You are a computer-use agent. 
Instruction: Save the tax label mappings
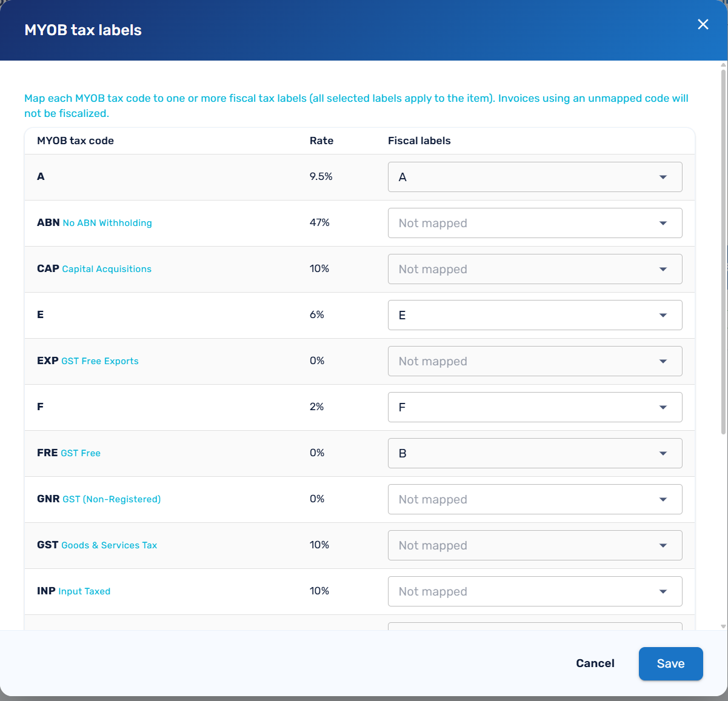click(x=670, y=663)
